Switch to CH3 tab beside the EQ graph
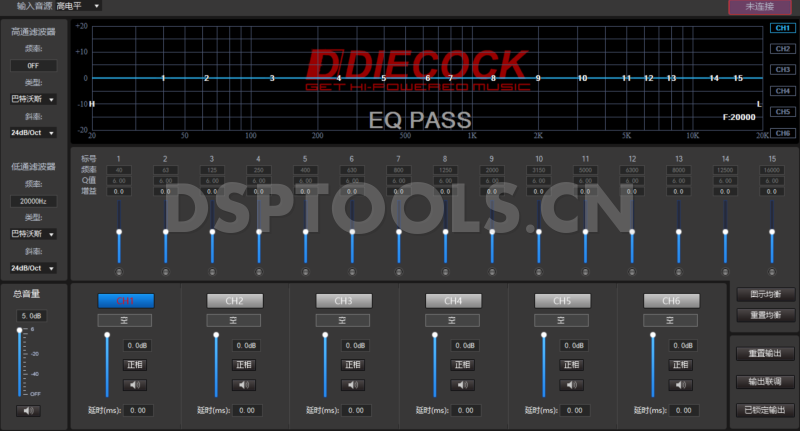 (x=783, y=70)
